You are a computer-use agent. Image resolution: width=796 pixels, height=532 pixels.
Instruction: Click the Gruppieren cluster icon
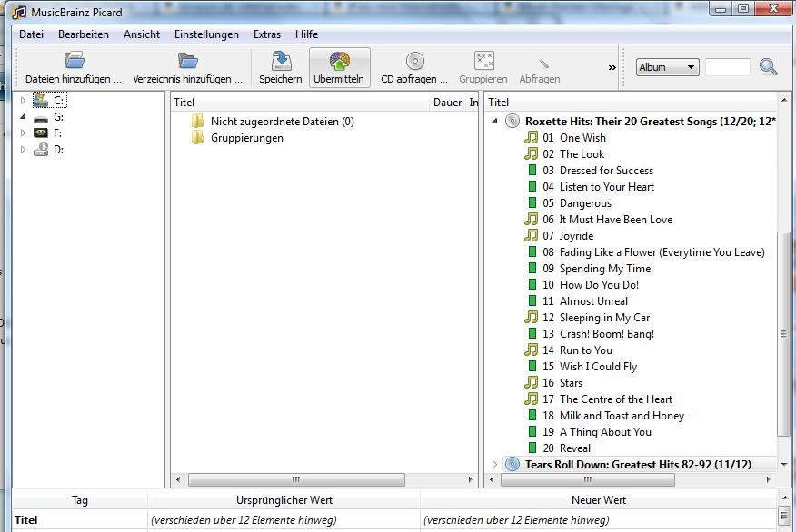(x=483, y=60)
